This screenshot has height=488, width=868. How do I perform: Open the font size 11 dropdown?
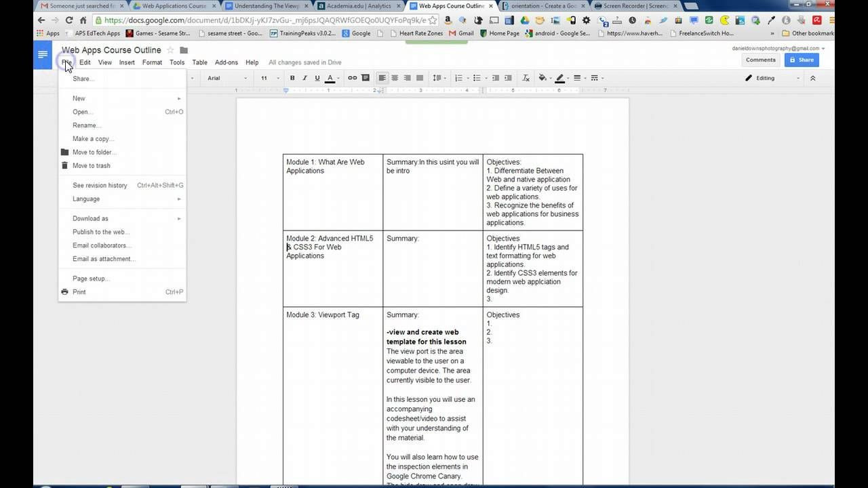(x=270, y=78)
